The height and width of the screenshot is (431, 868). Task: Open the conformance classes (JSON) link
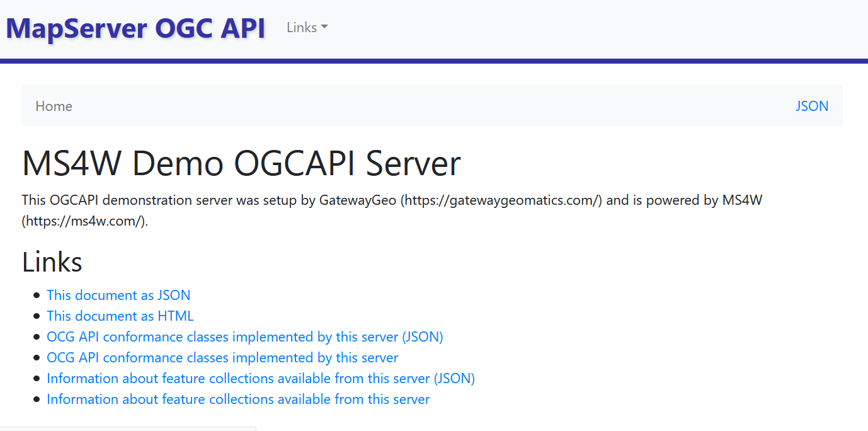(x=245, y=336)
